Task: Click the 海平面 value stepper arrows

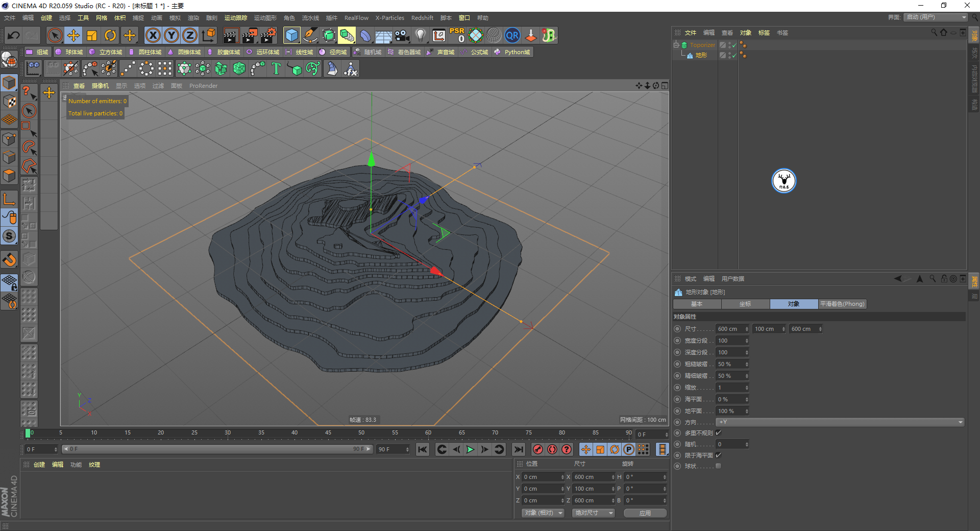Action: [x=747, y=399]
